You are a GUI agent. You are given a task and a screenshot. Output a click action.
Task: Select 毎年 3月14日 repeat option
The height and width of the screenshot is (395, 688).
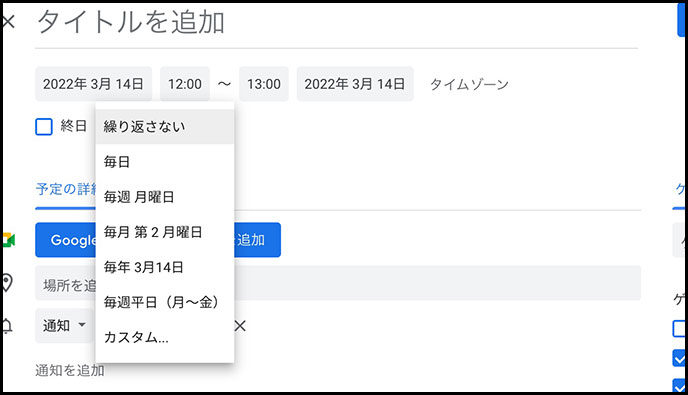[165, 267]
